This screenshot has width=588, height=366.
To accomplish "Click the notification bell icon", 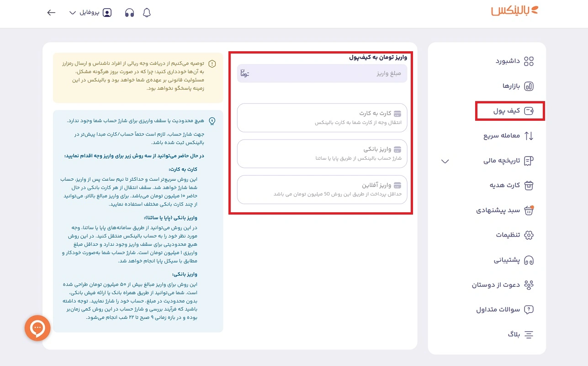I will 146,12.
